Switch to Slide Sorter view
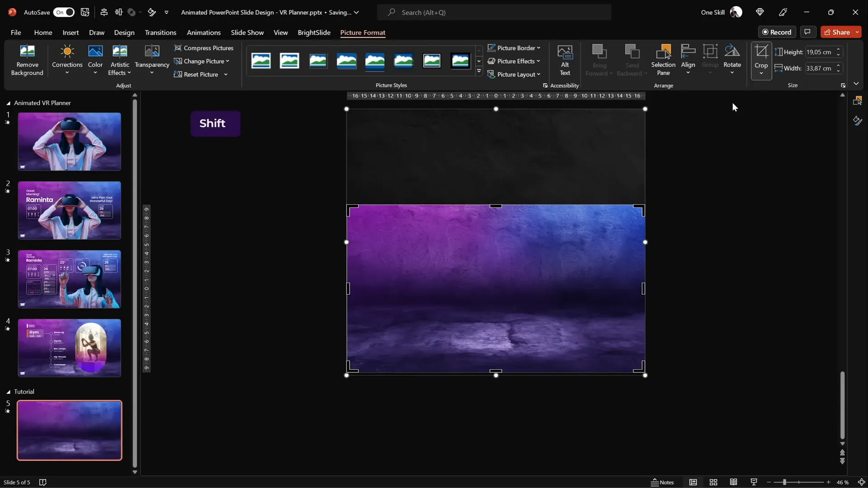 click(x=713, y=482)
